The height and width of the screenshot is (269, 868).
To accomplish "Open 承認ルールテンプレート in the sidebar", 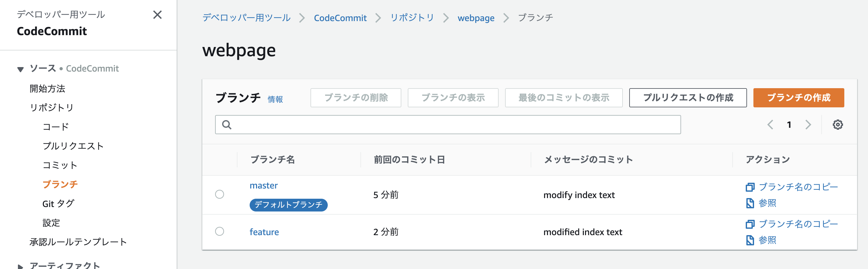I will click(78, 242).
